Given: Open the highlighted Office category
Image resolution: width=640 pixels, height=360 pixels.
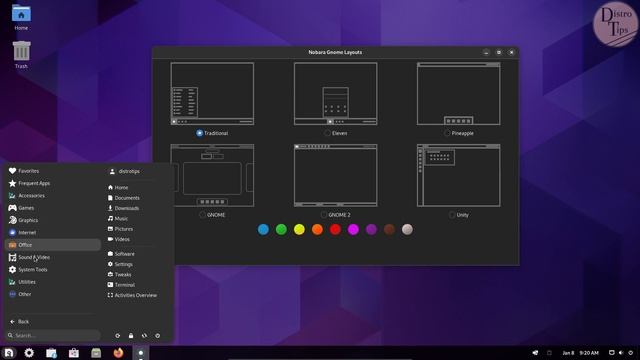Looking at the screenshot, I should (53, 244).
